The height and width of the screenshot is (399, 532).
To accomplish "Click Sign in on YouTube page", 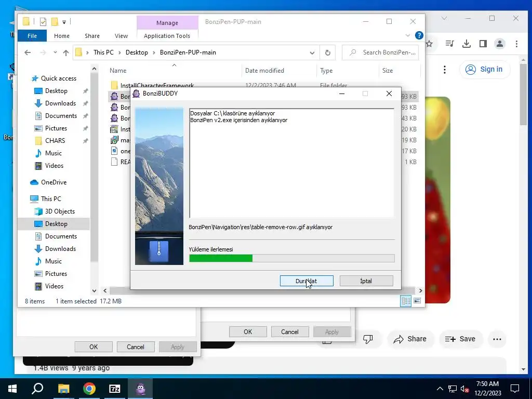I will pos(485,69).
